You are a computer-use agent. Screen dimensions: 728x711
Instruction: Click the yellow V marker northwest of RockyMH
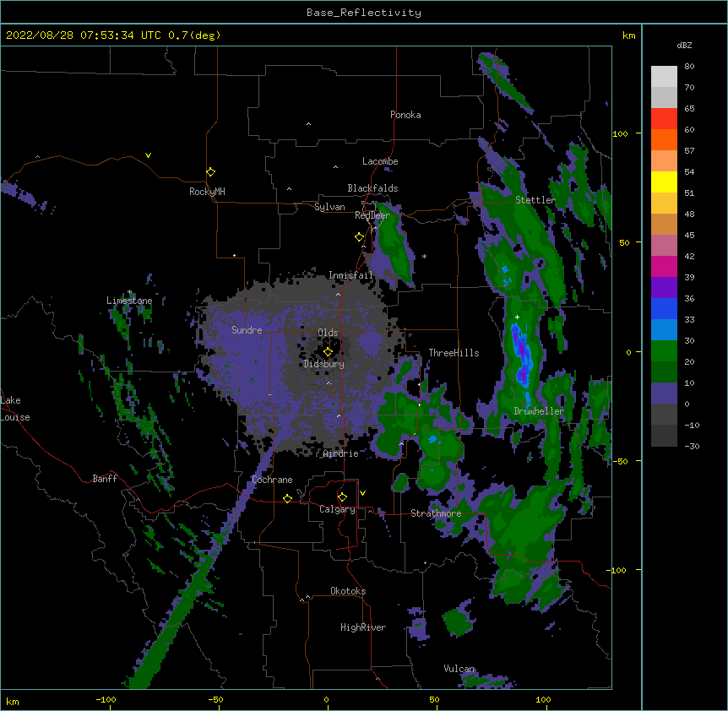click(x=148, y=155)
